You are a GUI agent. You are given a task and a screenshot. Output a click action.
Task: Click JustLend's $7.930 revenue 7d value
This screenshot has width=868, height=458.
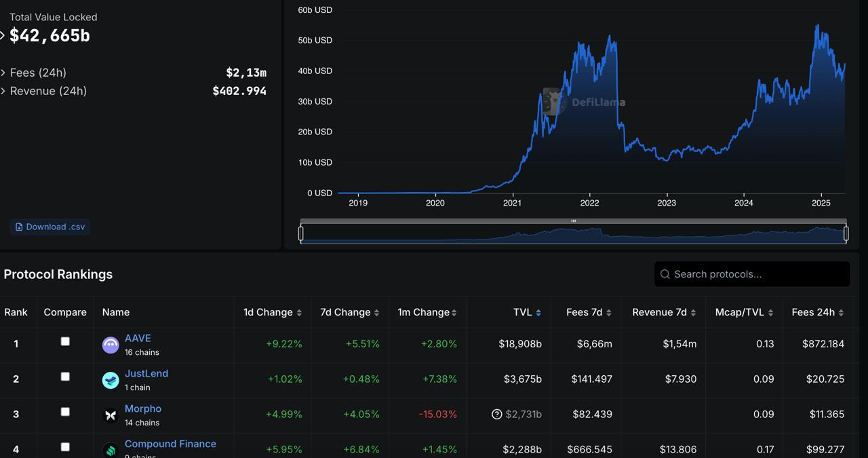point(680,379)
